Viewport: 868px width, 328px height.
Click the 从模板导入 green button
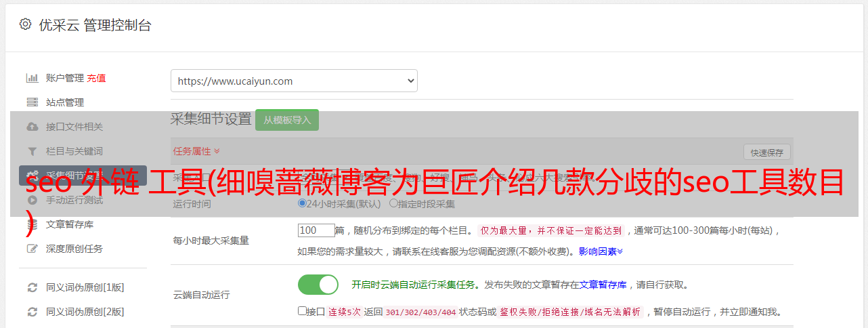(x=287, y=120)
